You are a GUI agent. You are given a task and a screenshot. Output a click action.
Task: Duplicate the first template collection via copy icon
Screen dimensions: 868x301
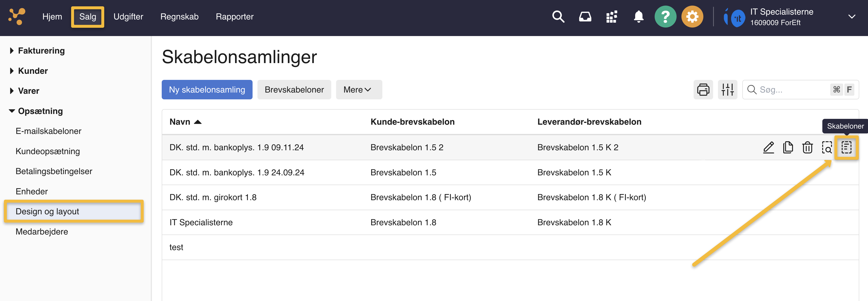click(788, 147)
